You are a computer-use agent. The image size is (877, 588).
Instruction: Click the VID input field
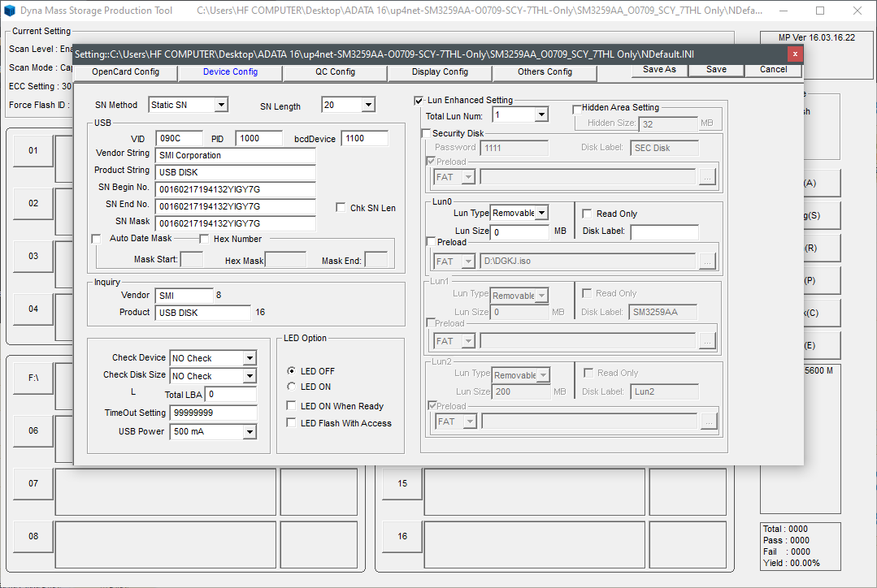(x=179, y=138)
